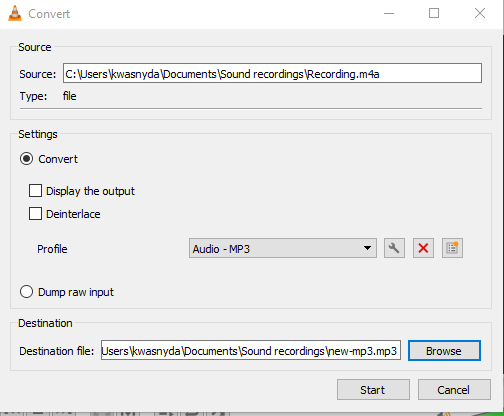Click the VLC cone icon in title bar
The image size is (504, 416).
pos(15,14)
